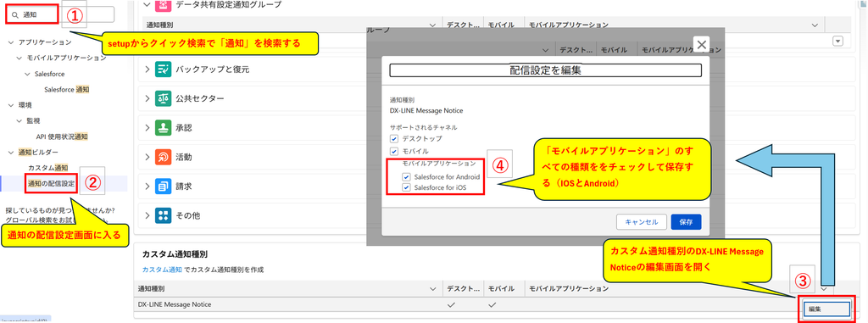Open the row action dropdown arrow in top table
The width and height of the screenshot is (868, 323).
click(837, 41)
